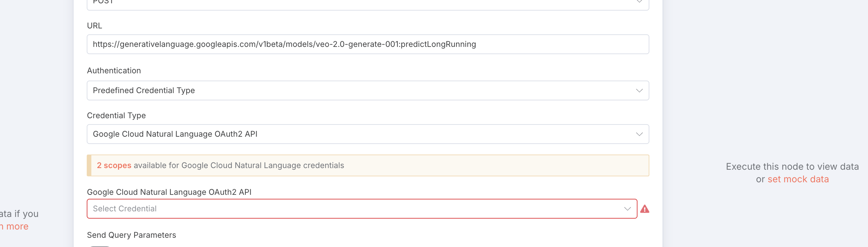Screen dimensions: 868x247
Task: Click the chevron arrow in the Authentication dropdown
Action: (x=639, y=90)
